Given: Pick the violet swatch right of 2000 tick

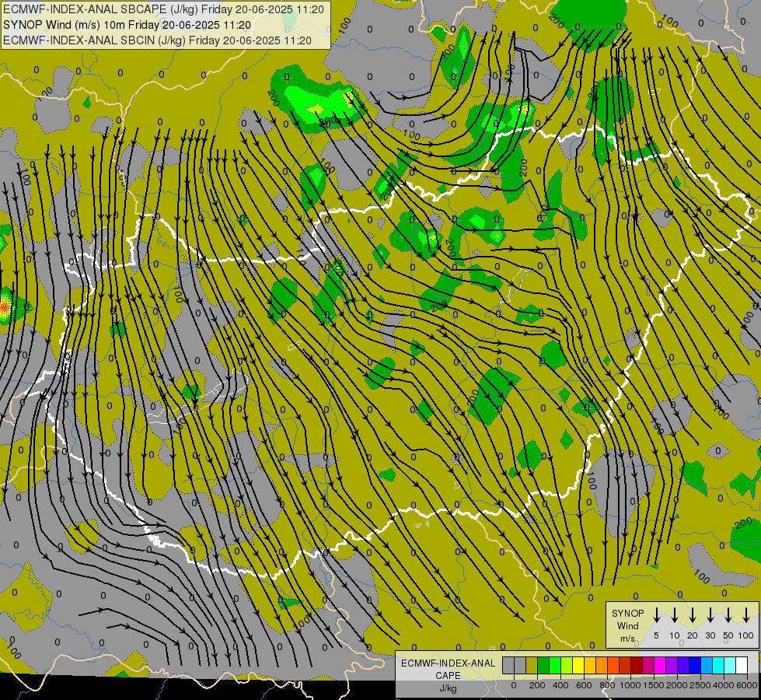Looking at the screenshot, I should (682, 665).
